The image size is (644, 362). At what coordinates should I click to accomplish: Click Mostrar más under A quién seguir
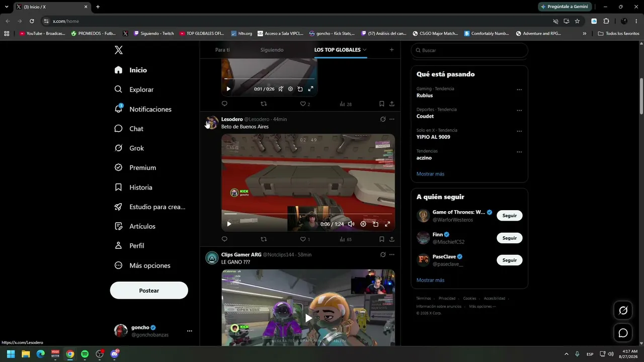430,280
